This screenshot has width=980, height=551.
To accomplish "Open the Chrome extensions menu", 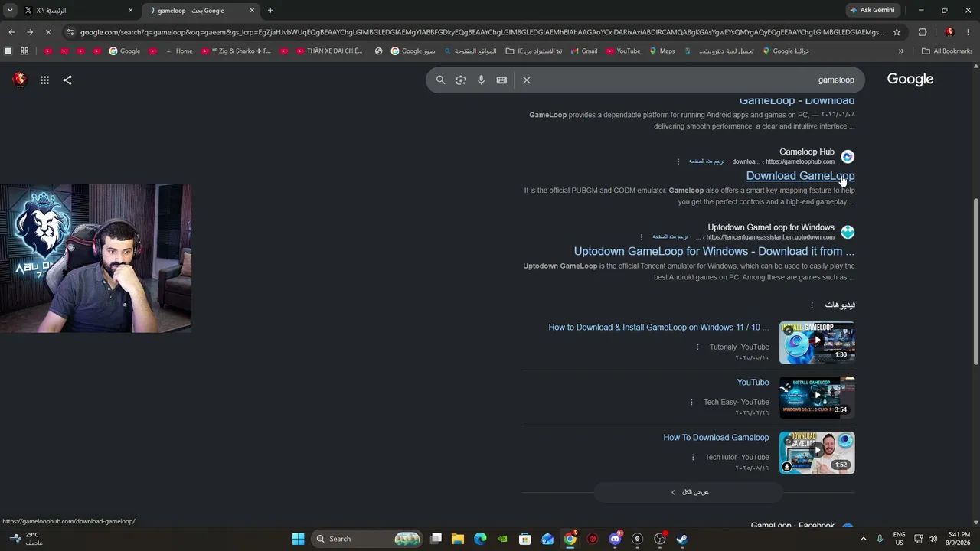I will (923, 32).
